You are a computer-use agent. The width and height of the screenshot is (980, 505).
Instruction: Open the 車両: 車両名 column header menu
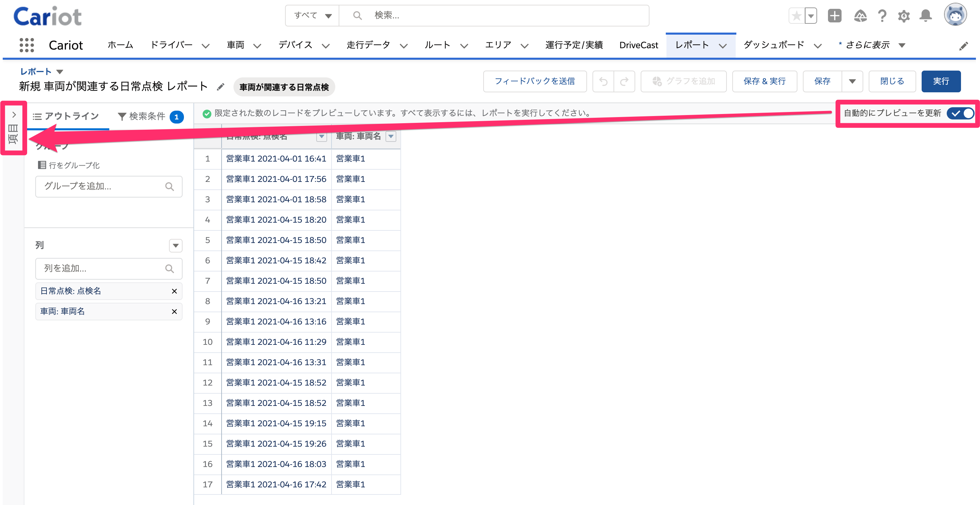pyautogui.click(x=391, y=136)
